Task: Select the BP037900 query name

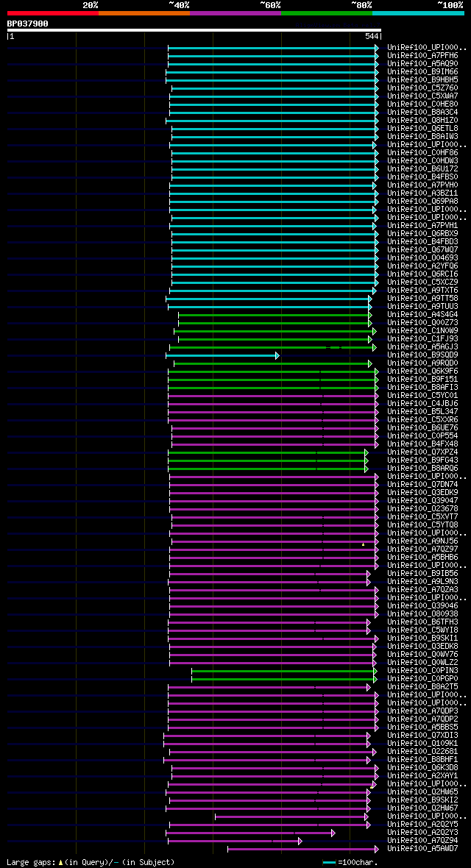Action: pyautogui.click(x=28, y=24)
